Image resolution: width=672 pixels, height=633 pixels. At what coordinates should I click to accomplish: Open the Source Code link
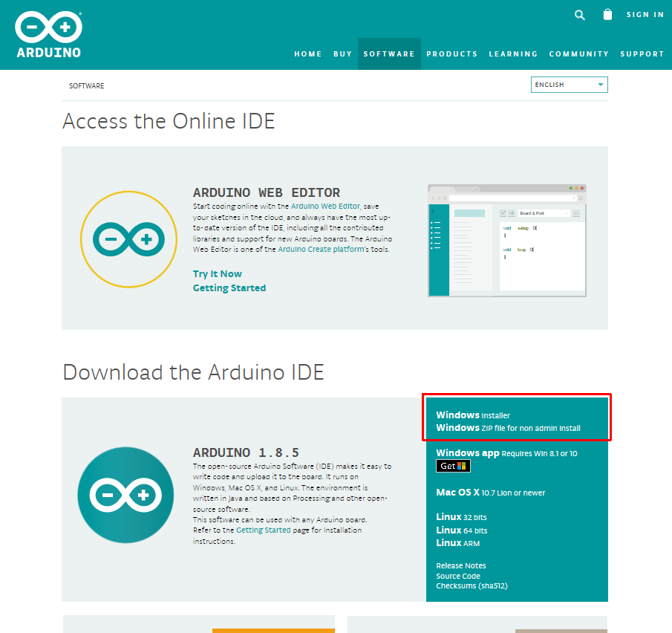458,576
